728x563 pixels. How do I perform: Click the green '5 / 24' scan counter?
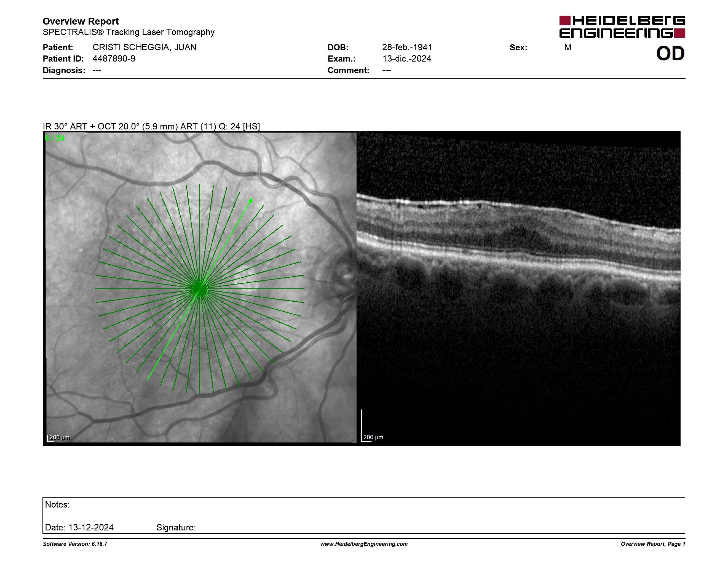55,138
